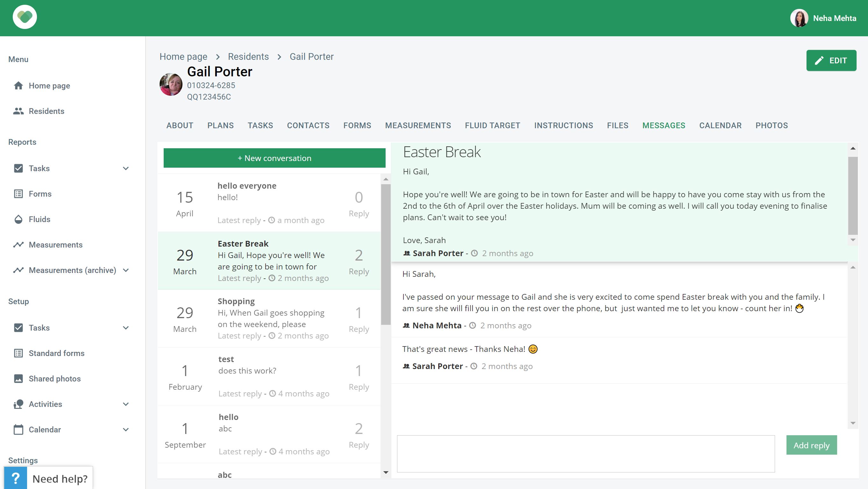Screen dimensions: 868x489
Task: Click Gail Porter's profile photo
Action: point(171,85)
